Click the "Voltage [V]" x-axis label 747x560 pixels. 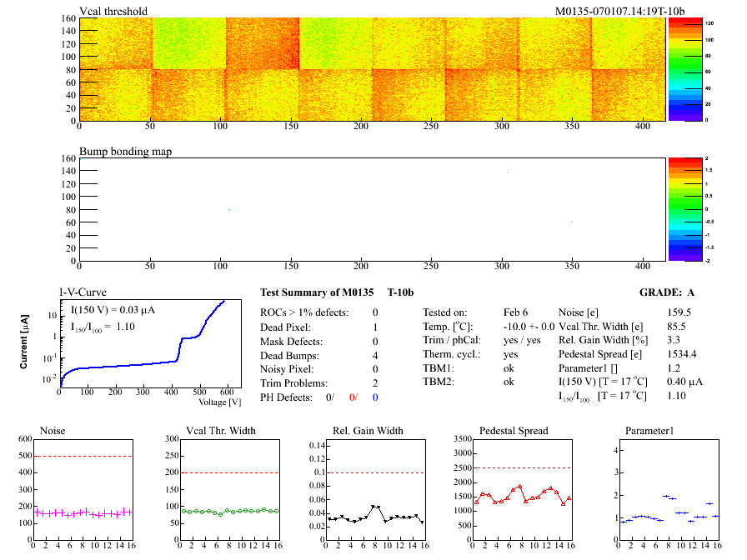coord(220,402)
